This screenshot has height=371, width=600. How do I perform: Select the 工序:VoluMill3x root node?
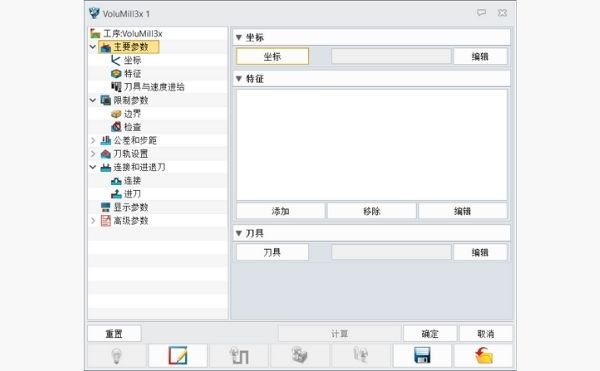tap(127, 34)
